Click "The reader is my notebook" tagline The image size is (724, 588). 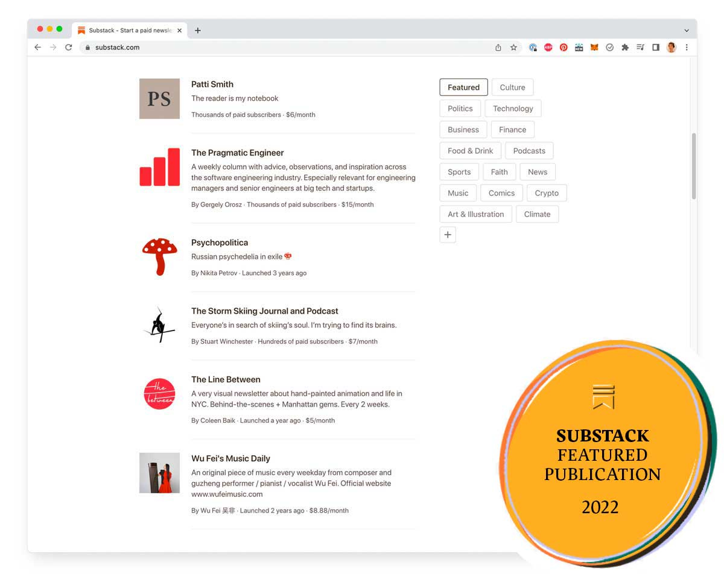coord(235,98)
